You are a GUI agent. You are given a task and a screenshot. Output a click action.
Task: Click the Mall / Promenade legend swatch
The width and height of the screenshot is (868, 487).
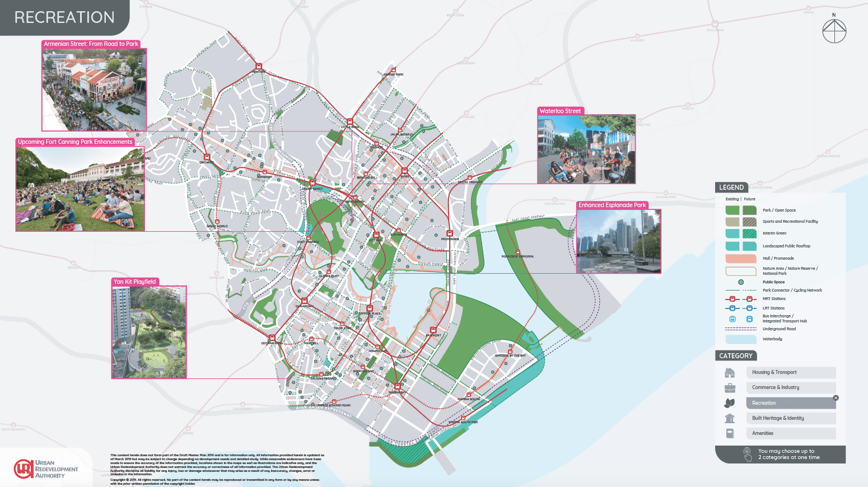[x=741, y=259]
